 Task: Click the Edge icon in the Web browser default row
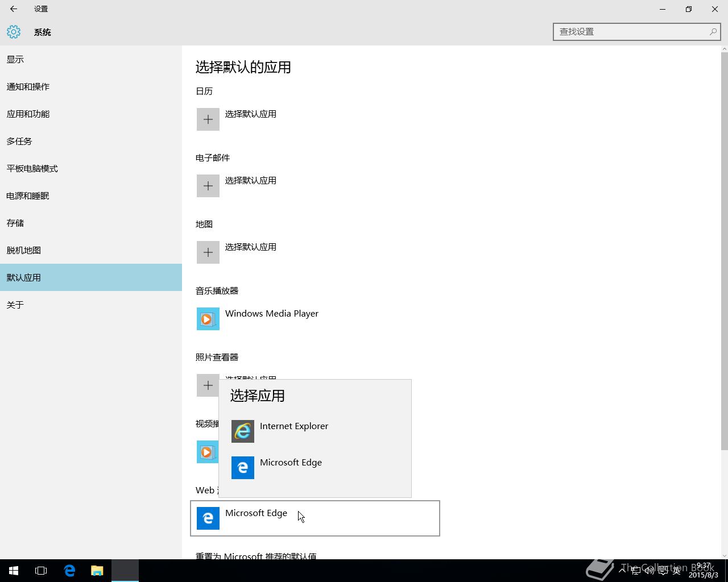click(208, 518)
